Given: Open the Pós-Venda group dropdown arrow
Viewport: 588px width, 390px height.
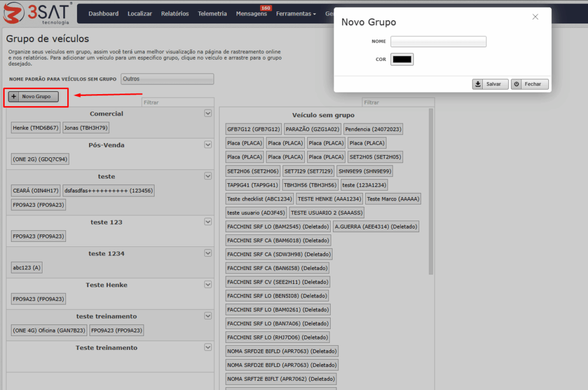Looking at the screenshot, I should pyautogui.click(x=208, y=145).
